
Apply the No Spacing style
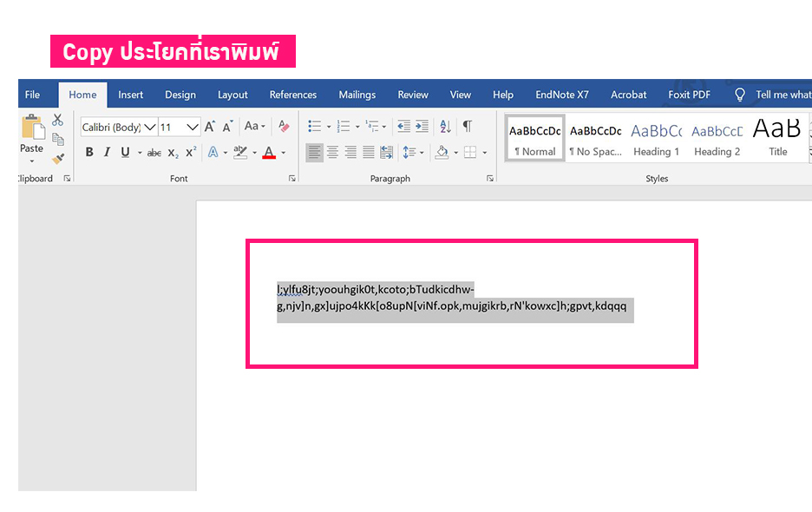point(595,139)
